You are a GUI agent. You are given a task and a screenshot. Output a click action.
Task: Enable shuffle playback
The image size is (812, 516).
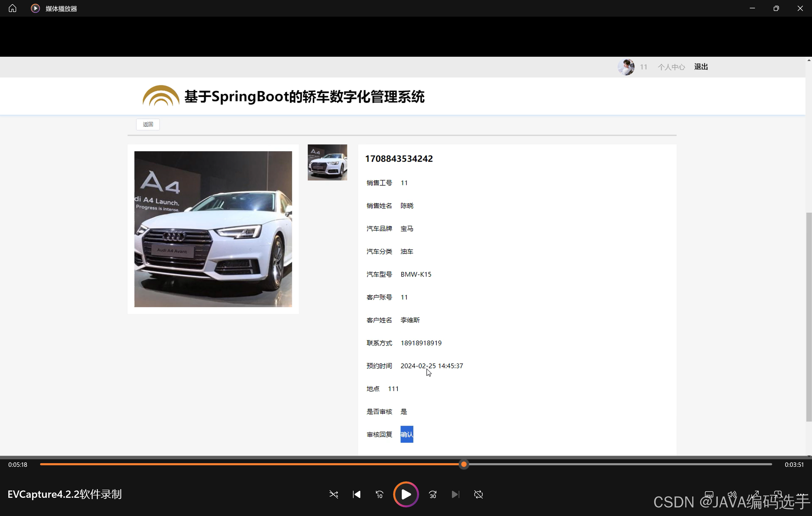pyautogui.click(x=333, y=494)
